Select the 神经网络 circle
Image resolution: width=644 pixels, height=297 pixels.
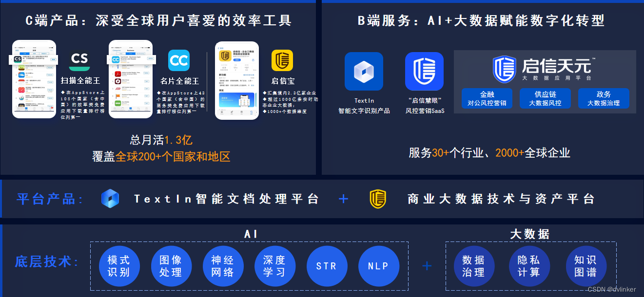click(x=222, y=266)
